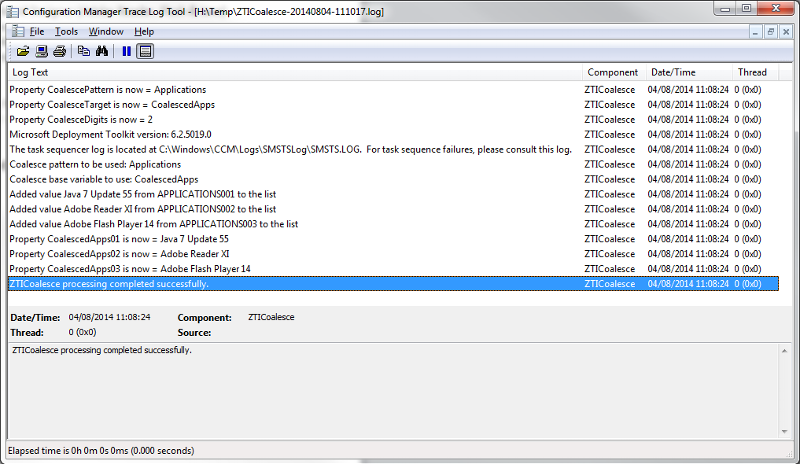
Task: Click the details pane scroll down arrow
Action: click(x=784, y=432)
